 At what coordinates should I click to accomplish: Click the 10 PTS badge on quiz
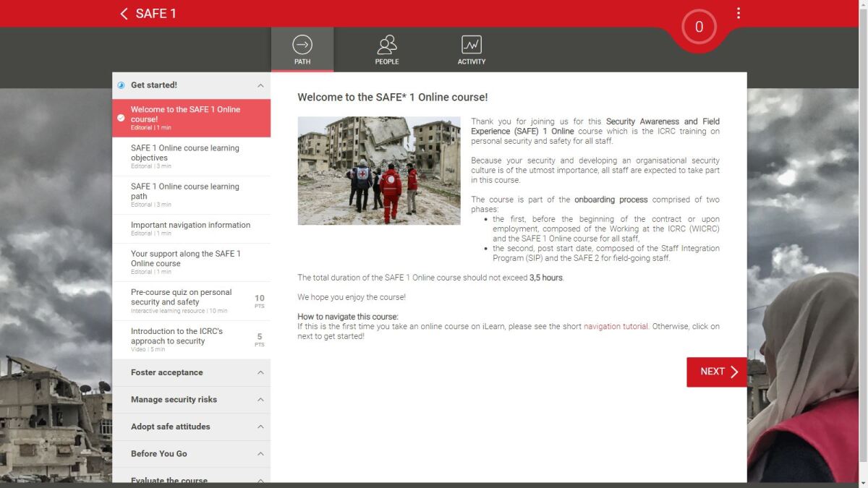click(260, 301)
